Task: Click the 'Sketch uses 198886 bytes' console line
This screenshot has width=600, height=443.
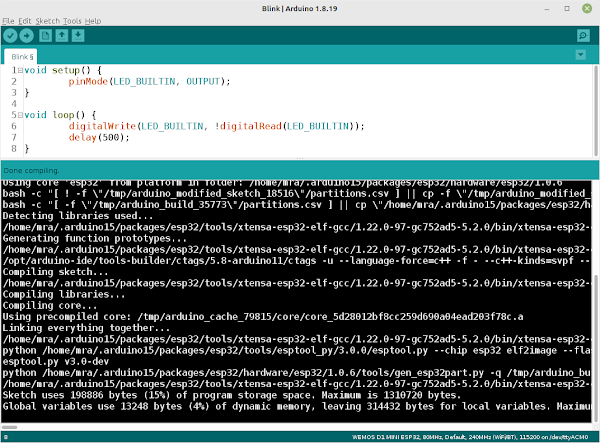Action: (232, 395)
